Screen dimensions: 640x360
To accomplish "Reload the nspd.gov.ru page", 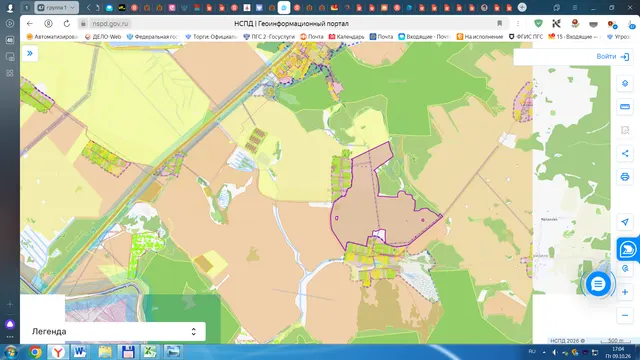I will click(67, 24).
